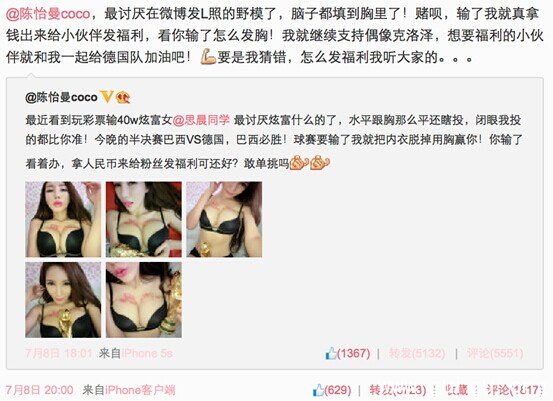This screenshot has height=401, width=553.
Task: Open the 7月8日 20:00 timestamp link
Action: tap(40, 390)
